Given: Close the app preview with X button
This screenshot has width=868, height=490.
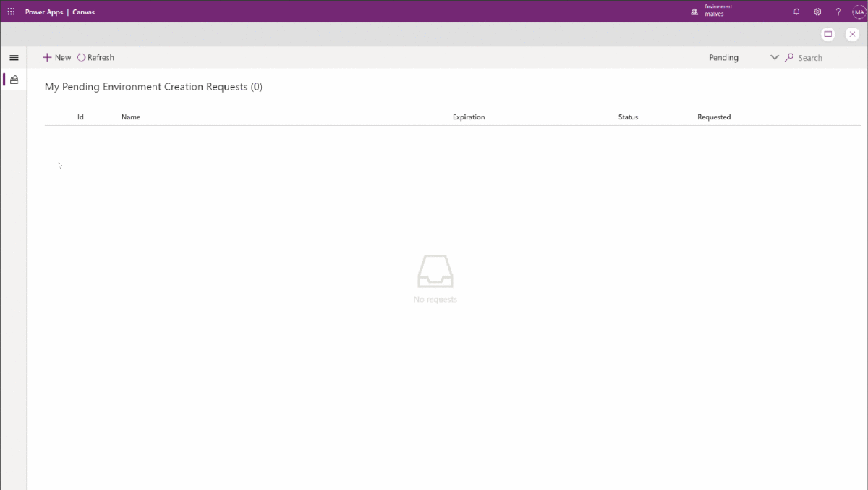Looking at the screenshot, I should [852, 34].
